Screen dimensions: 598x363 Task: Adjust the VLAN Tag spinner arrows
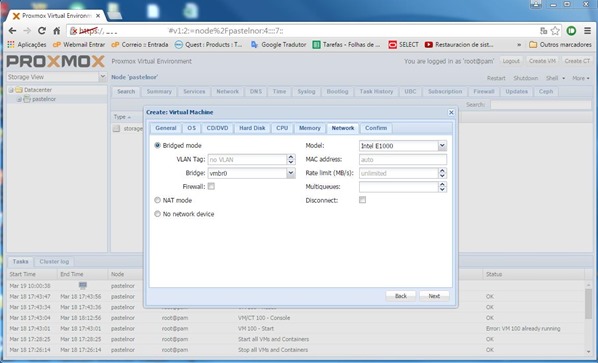pos(291,159)
